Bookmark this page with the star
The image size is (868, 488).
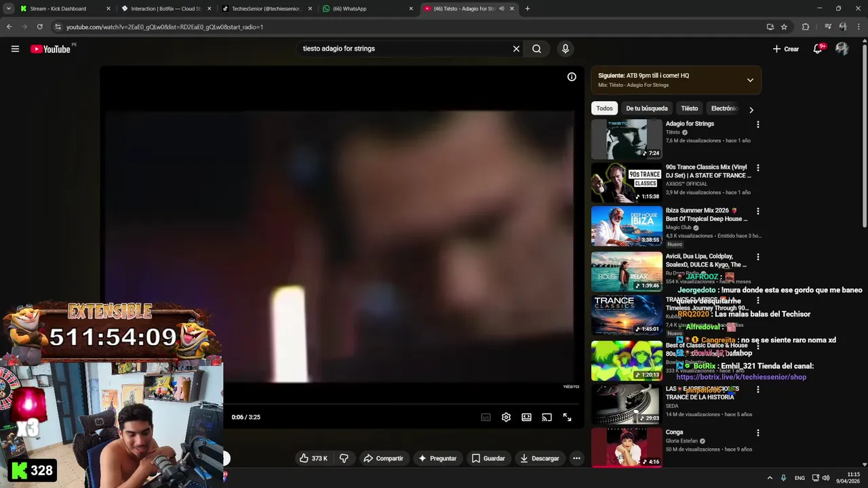784,27
